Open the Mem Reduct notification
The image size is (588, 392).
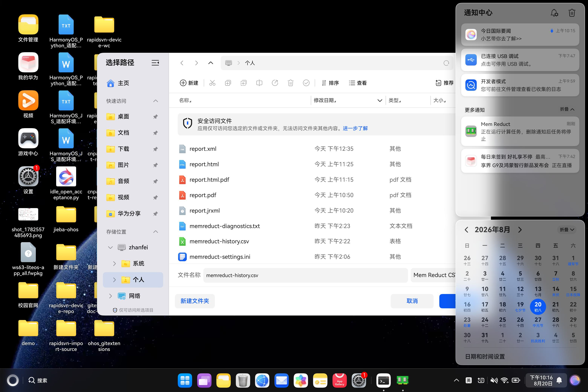pos(520,131)
